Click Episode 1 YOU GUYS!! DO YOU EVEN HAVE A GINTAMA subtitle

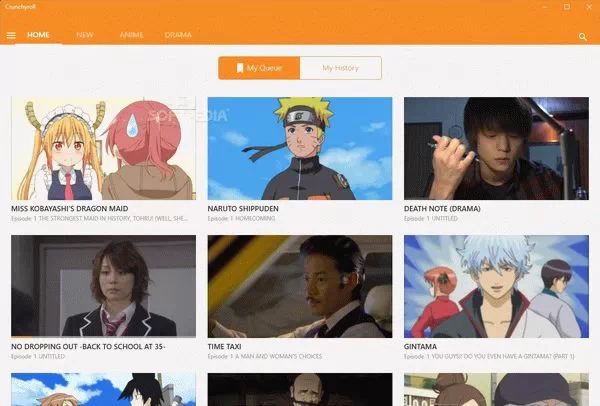pos(489,356)
